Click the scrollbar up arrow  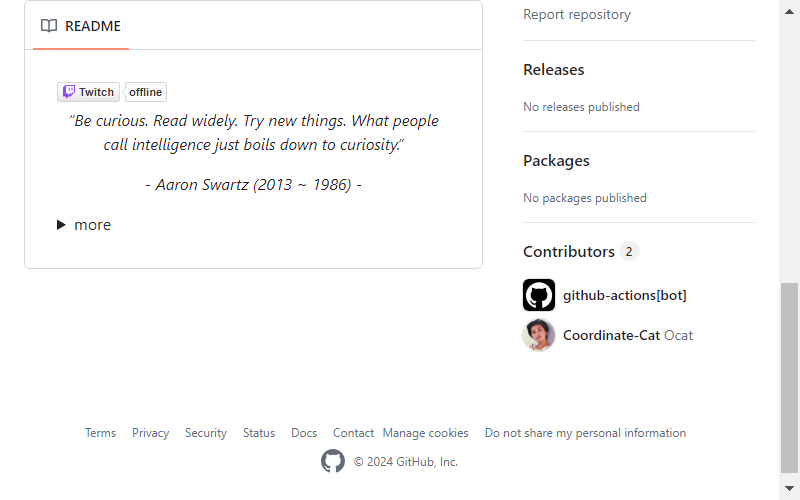789,12
